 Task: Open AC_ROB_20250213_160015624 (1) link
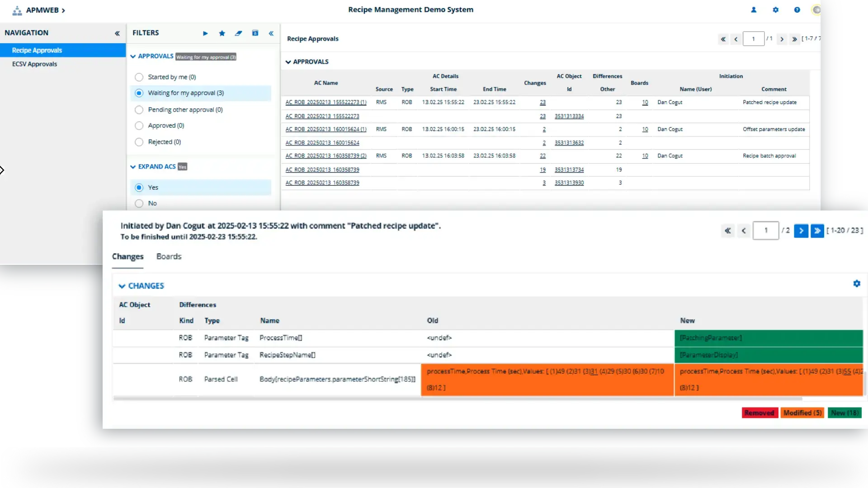tap(326, 129)
